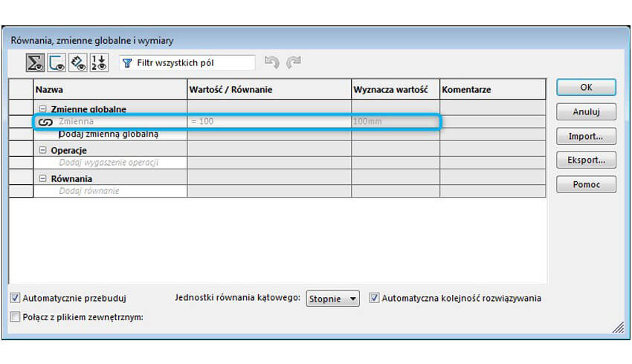The height and width of the screenshot is (364, 632).
Task: Click the Undo arrow icon
Action: click(272, 62)
